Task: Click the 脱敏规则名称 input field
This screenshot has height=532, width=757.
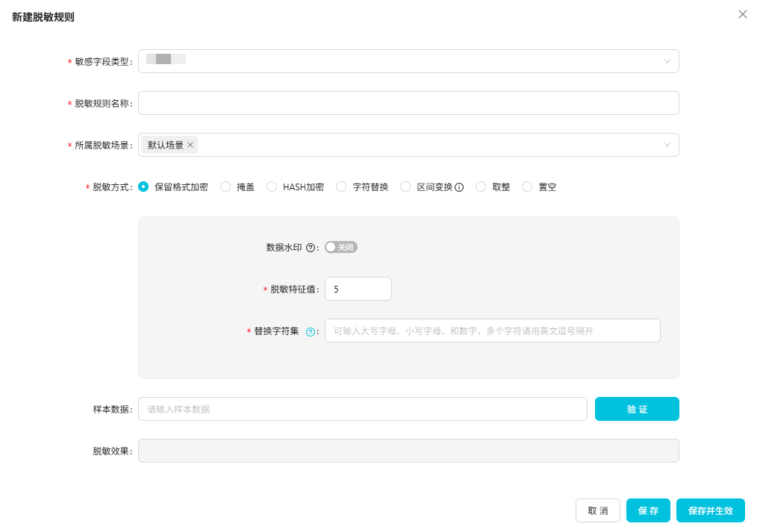Action: (x=408, y=103)
